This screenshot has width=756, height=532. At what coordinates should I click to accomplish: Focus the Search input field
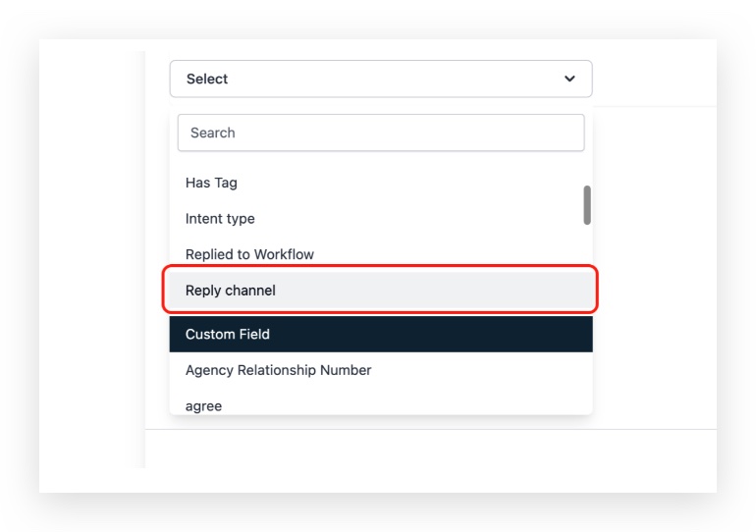381,133
